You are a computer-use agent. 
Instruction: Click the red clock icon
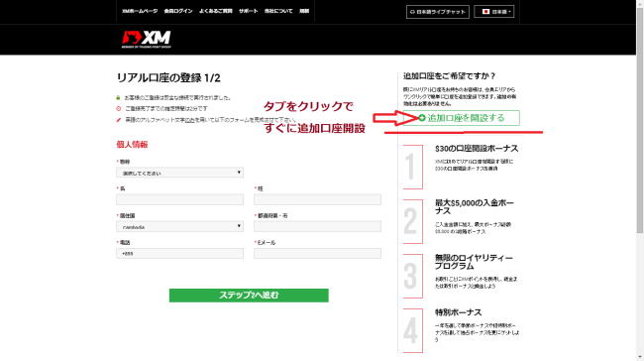click(x=118, y=108)
